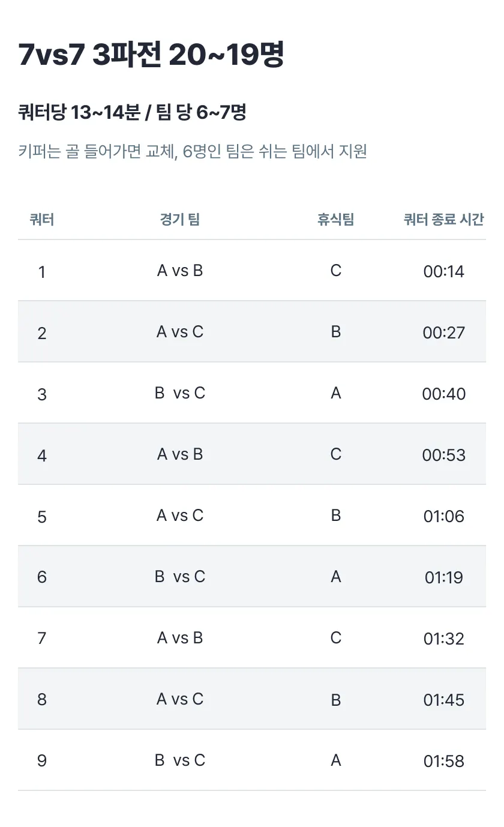Viewport: 504px width, 827px height.
Task: Select the 00:53 end time cell
Action: coord(443,456)
